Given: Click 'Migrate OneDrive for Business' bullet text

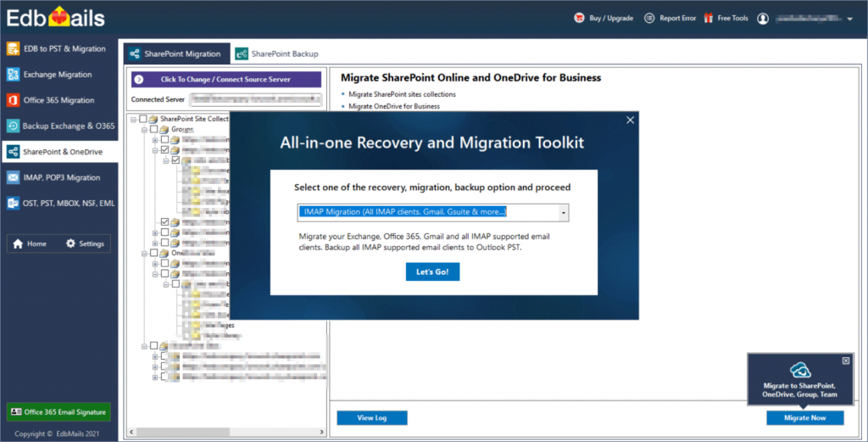Looking at the screenshot, I should coord(394,106).
